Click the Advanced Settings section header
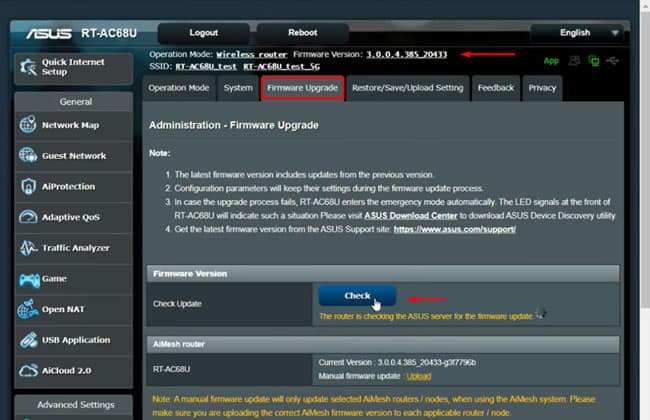The width and height of the screenshot is (650, 420). point(74,404)
